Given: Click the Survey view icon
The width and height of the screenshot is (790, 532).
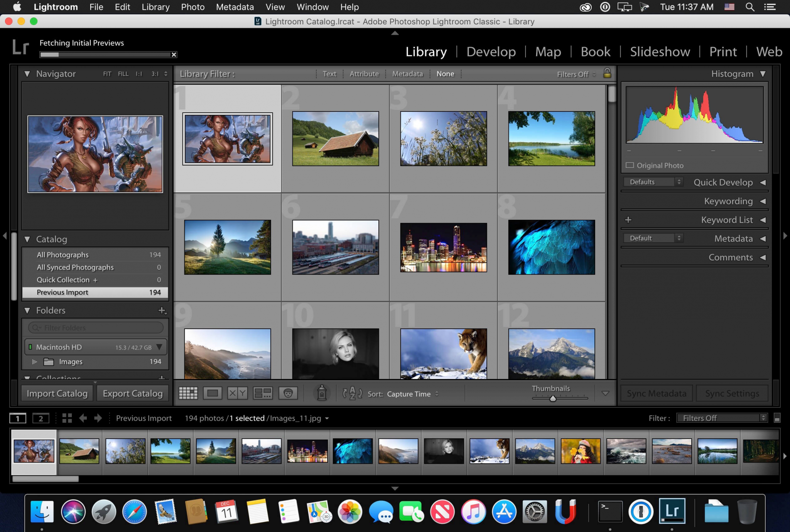Looking at the screenshot, I should click(262, 394).
